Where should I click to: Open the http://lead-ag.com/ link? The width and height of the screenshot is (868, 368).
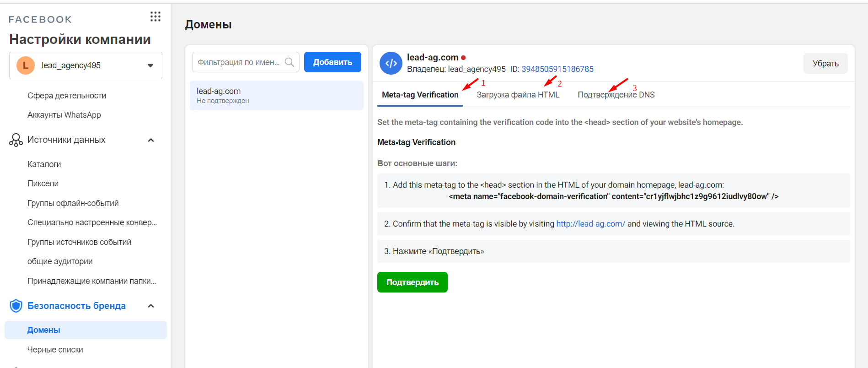(x=590, y=224)
